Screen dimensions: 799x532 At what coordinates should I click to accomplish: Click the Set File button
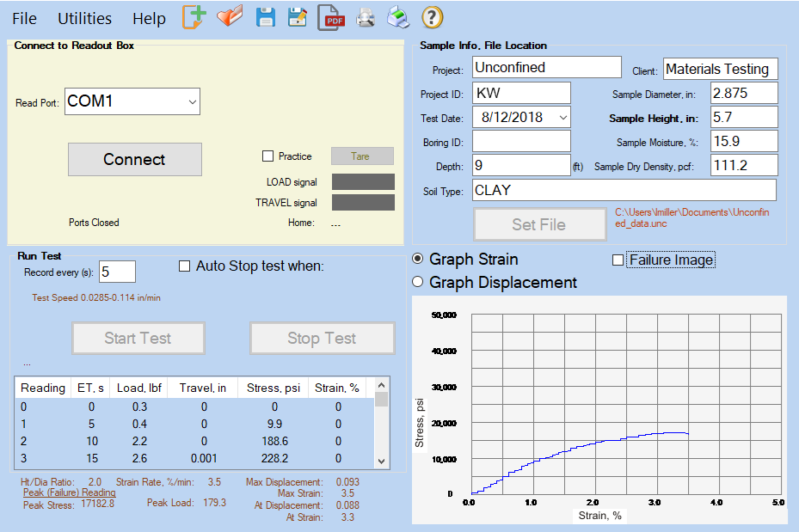point(539,224)
